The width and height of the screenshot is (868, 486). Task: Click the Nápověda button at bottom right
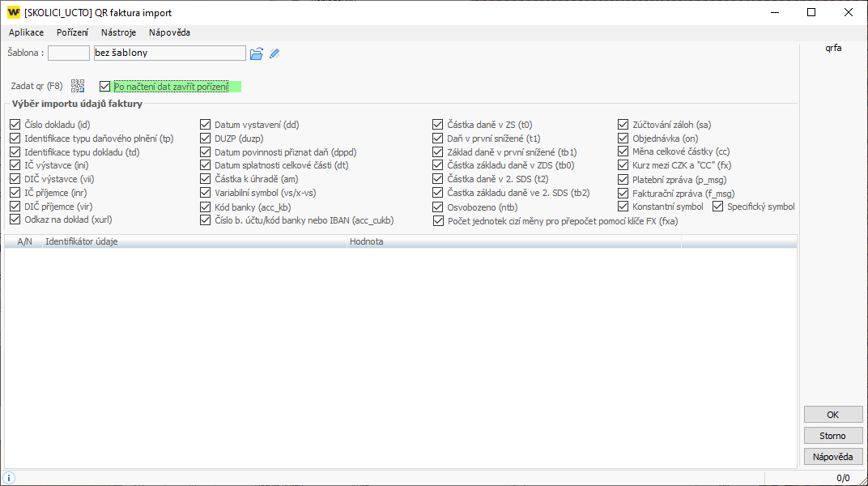click(x=833, y=457)
